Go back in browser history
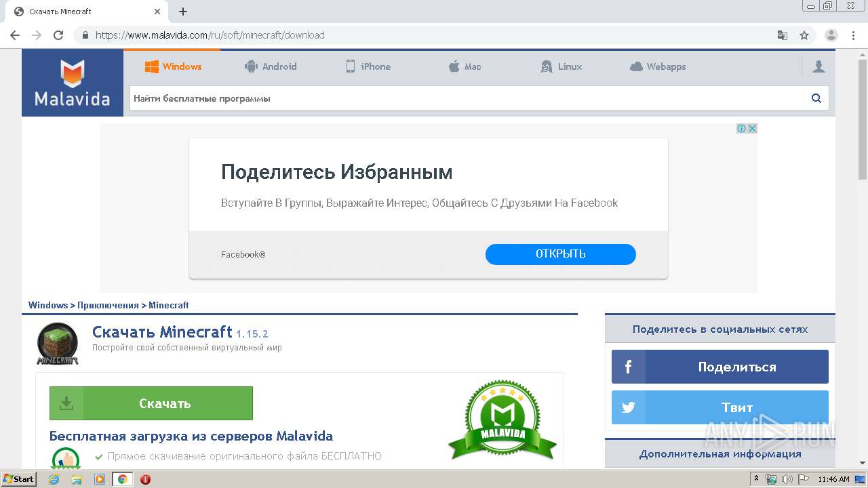Image resolution: width=868 pixels, height=488 pixels. [15, 35]
